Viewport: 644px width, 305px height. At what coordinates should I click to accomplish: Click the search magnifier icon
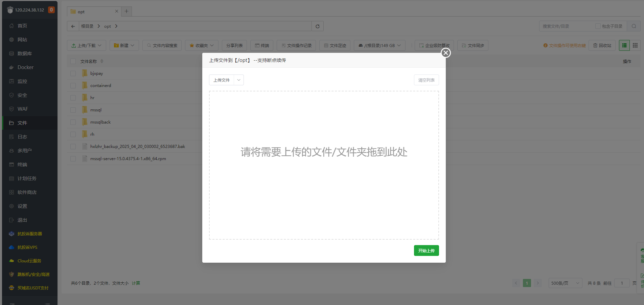coord(634,26)
